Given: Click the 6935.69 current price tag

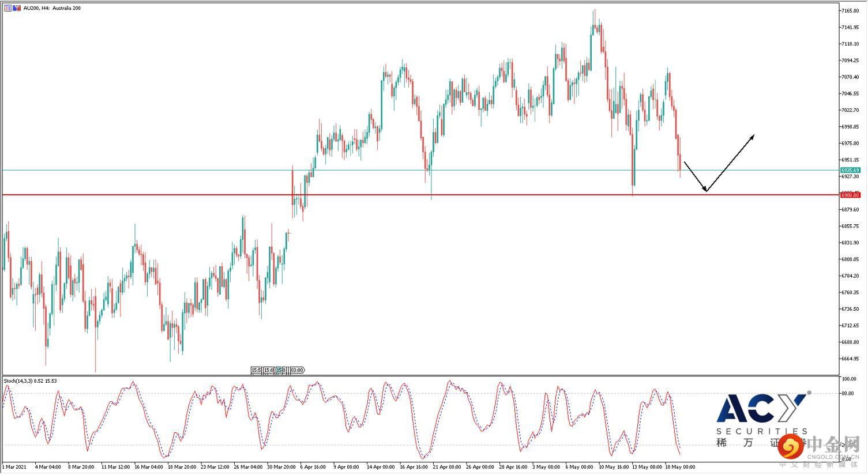Looking at the screenshot, I should (850, 170).
